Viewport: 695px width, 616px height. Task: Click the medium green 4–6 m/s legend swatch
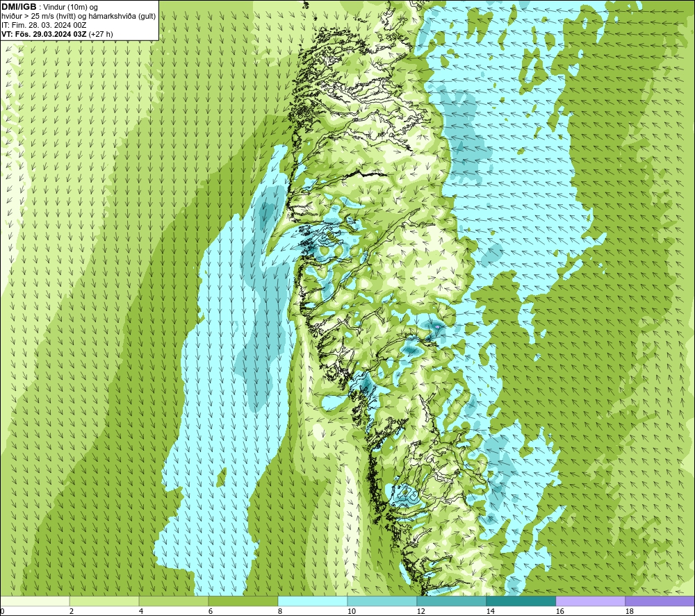tap(174, 601)
